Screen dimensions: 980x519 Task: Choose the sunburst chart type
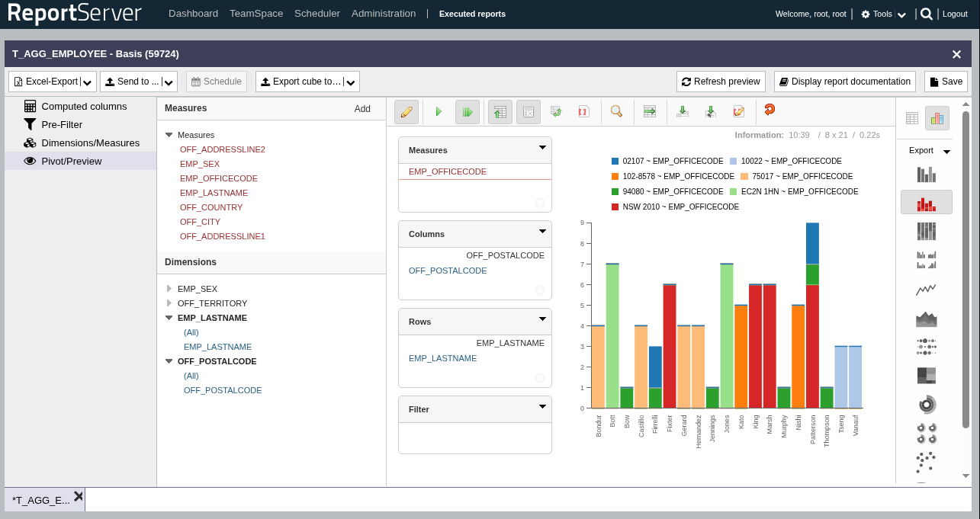(x=926, y=404)
